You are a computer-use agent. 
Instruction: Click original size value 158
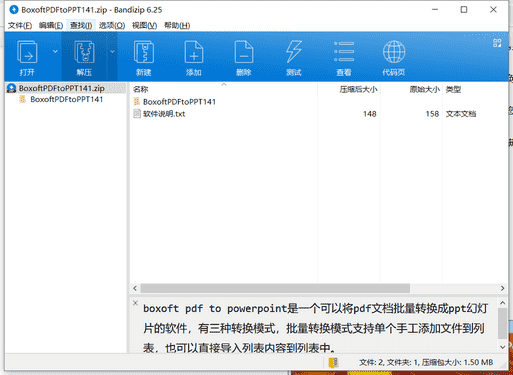(x=432, y=114)
